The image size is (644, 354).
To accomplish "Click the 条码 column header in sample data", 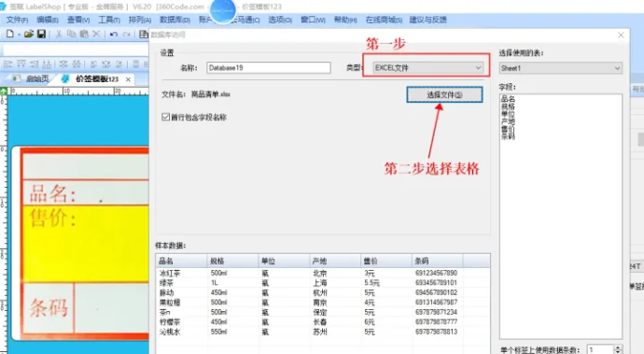I will point(438,262).
